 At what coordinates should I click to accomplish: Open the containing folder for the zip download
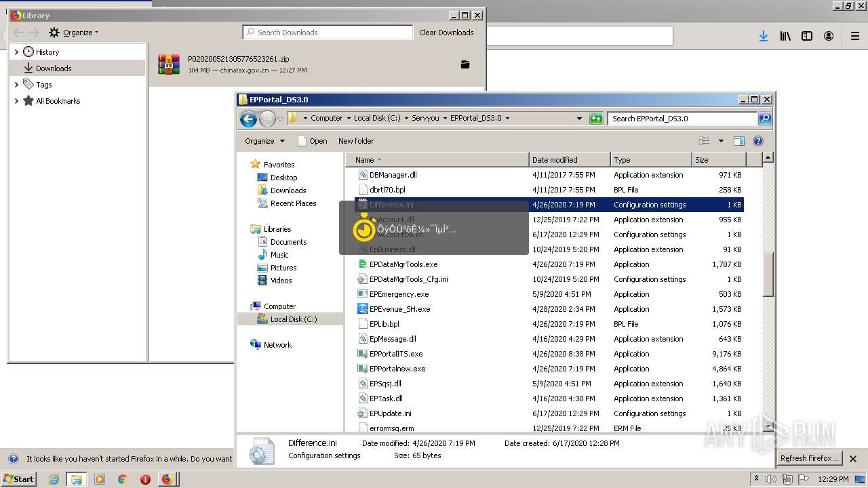(465, 64)
